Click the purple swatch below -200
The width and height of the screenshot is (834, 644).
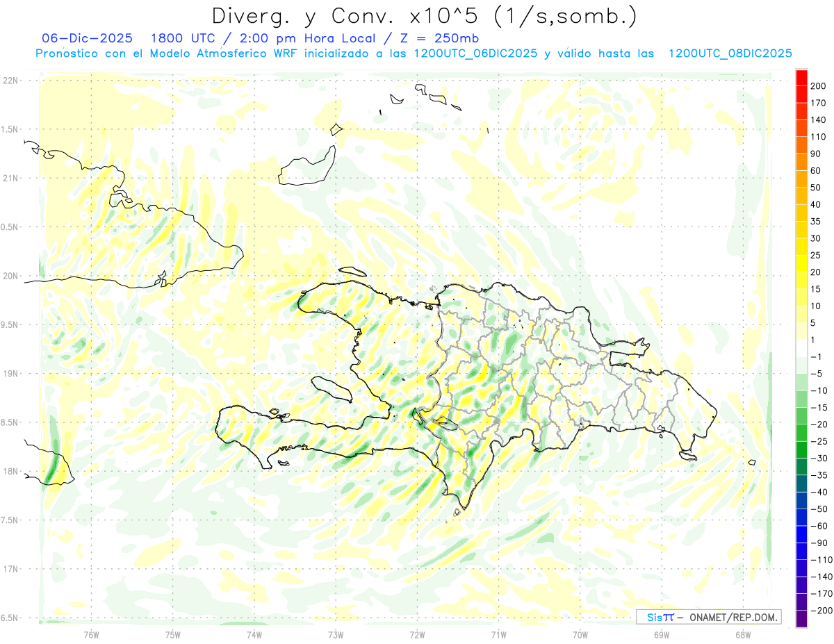[x=801, y=618]
